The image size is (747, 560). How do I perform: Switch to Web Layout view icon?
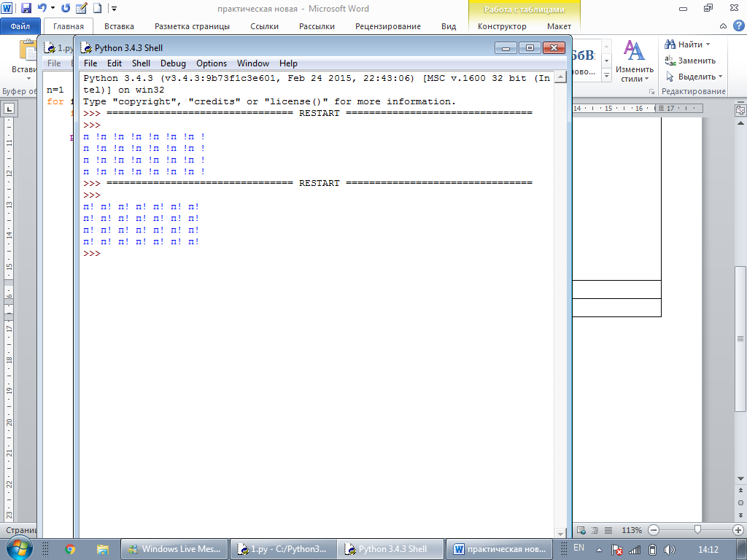click(x=581, y=530)
